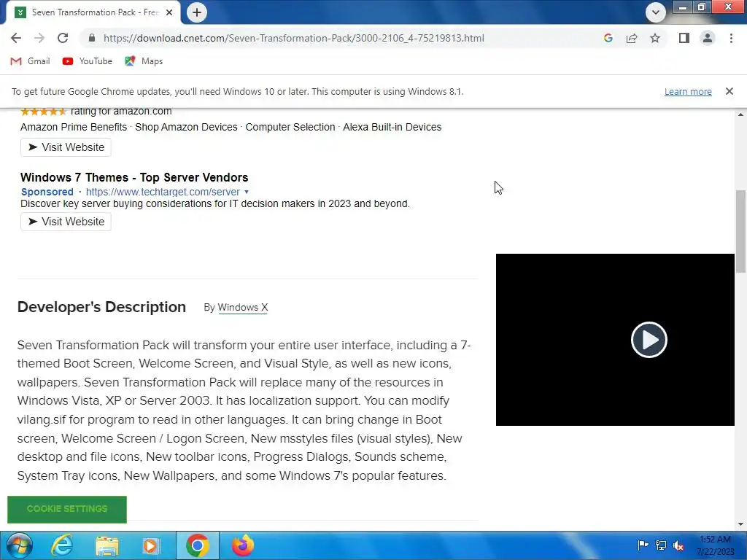This screenshot has width=747, height=560.
Task: View site security lock information
Action: click(92, 38)
